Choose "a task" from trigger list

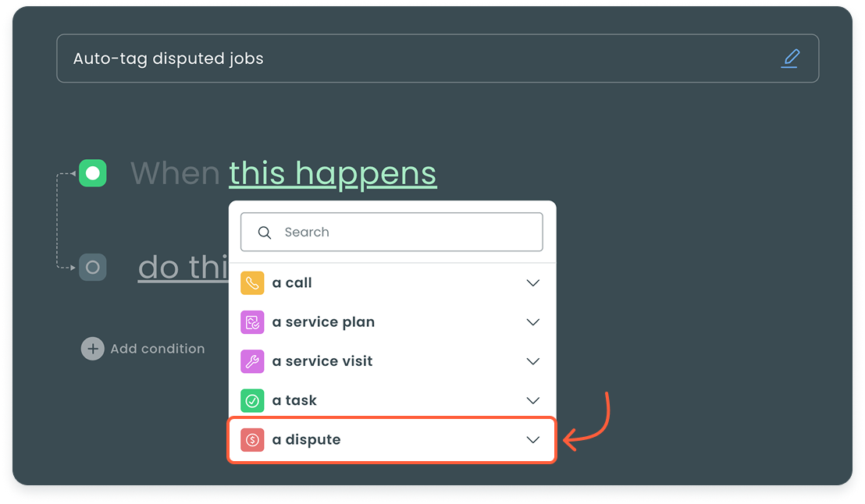[x=294, y=400]
